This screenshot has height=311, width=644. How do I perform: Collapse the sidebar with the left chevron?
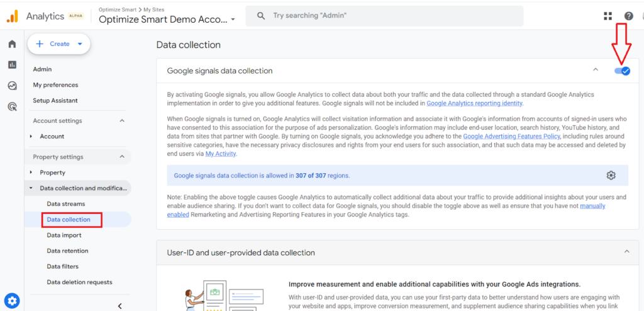coord(119,306)
